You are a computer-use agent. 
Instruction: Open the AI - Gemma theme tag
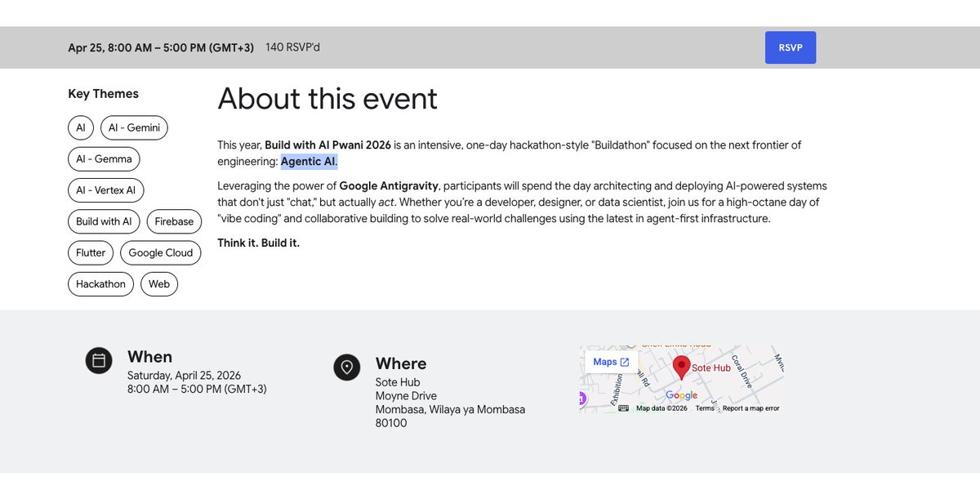click(104, 158)
